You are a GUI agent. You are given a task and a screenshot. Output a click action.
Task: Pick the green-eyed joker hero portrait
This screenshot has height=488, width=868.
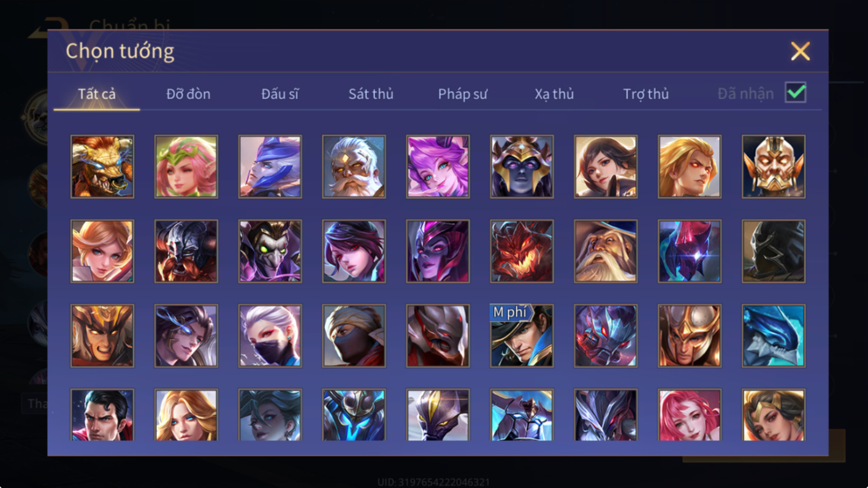pos(270,251)
